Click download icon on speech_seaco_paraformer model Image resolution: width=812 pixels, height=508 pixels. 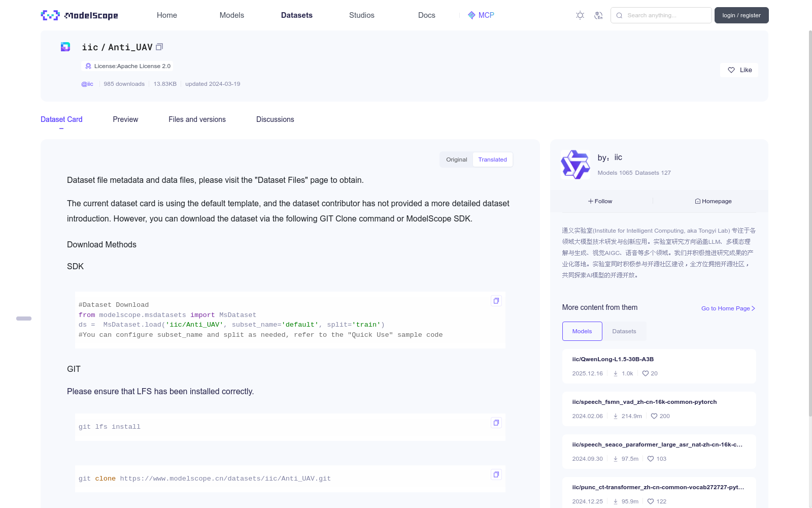616,459
